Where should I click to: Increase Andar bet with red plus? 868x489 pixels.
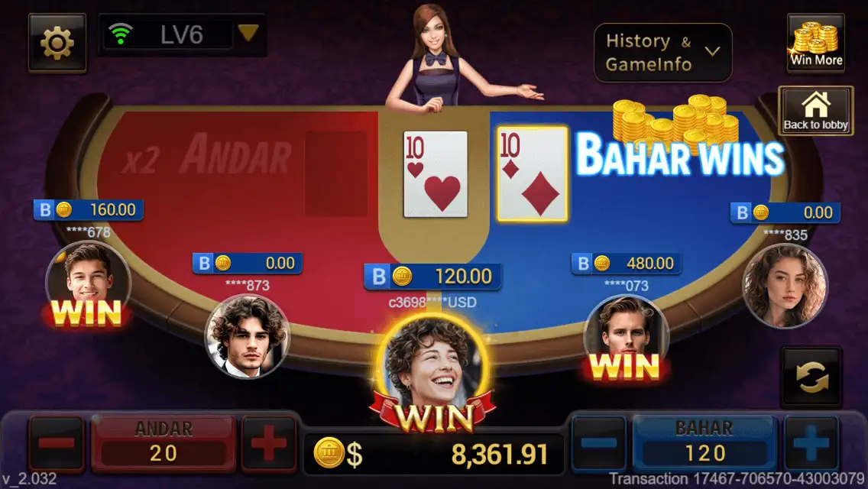[268, 443]
